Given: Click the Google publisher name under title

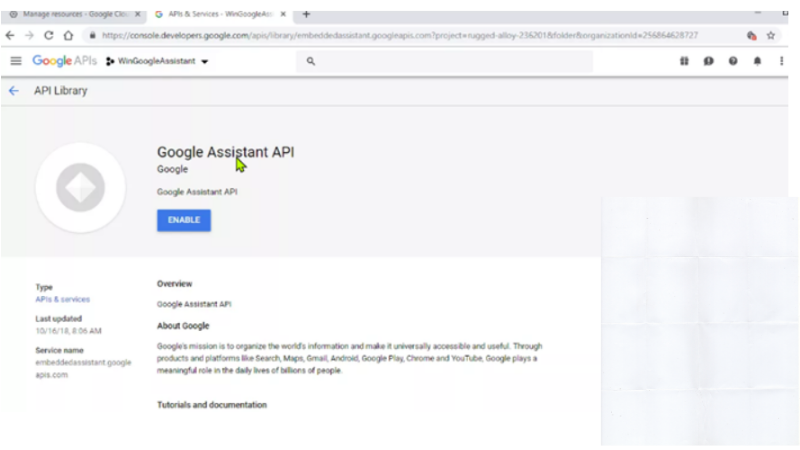Looking at the screenshot, I should 172,169.
